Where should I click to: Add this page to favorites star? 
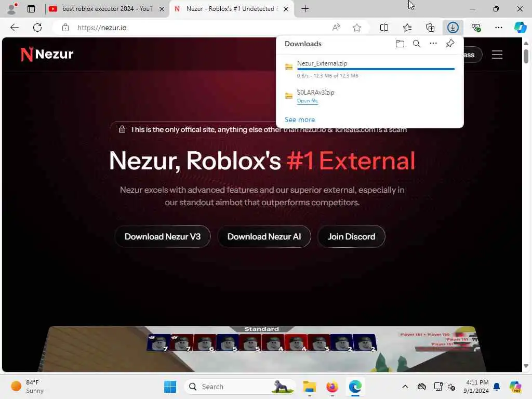click(x=356, y=28)
